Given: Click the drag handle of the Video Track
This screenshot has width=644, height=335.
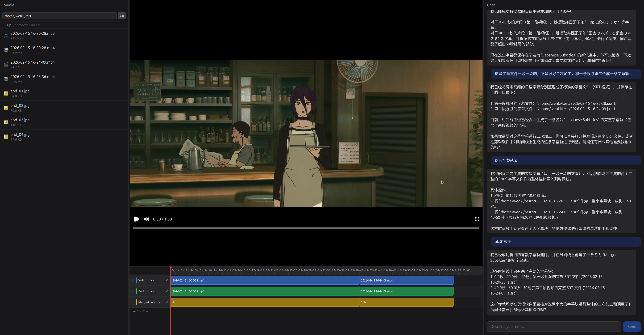Looking at the screenshot, I should (133, 280).
